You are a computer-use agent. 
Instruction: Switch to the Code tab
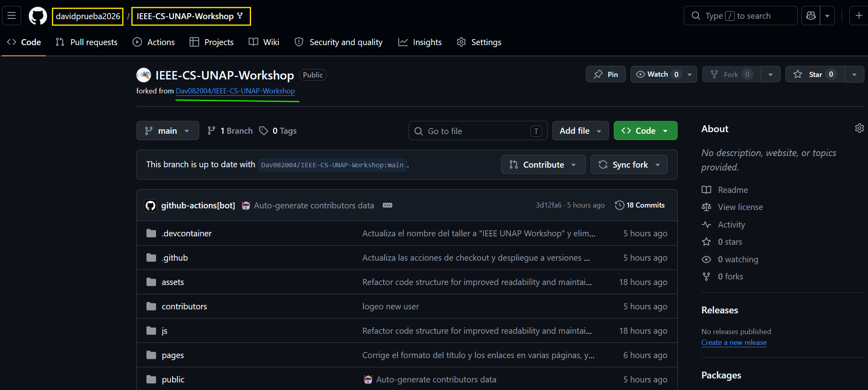tap(24, 42)
